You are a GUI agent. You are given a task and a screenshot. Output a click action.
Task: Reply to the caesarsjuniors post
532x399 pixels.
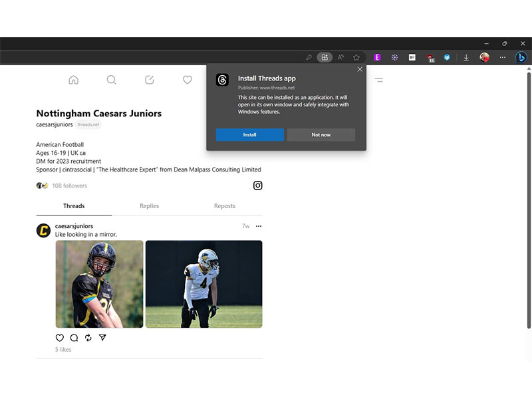coord(74,338)
